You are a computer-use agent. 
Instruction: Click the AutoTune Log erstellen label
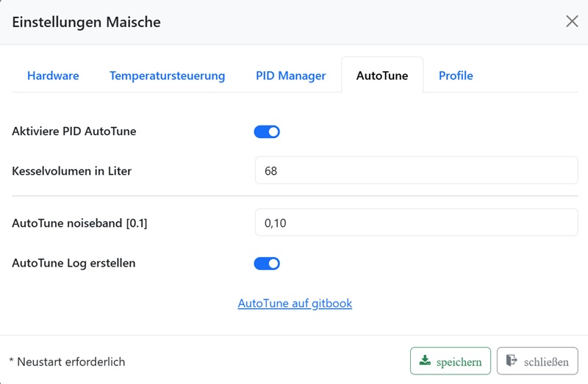click(73, 263)
